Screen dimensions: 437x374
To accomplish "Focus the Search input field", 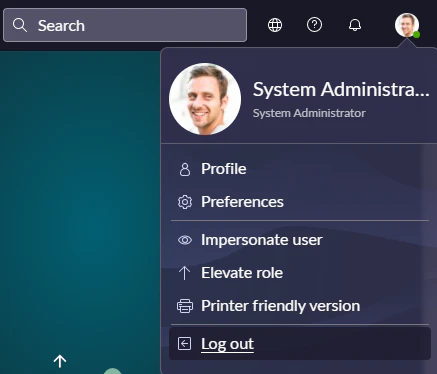I will point(125,25).
